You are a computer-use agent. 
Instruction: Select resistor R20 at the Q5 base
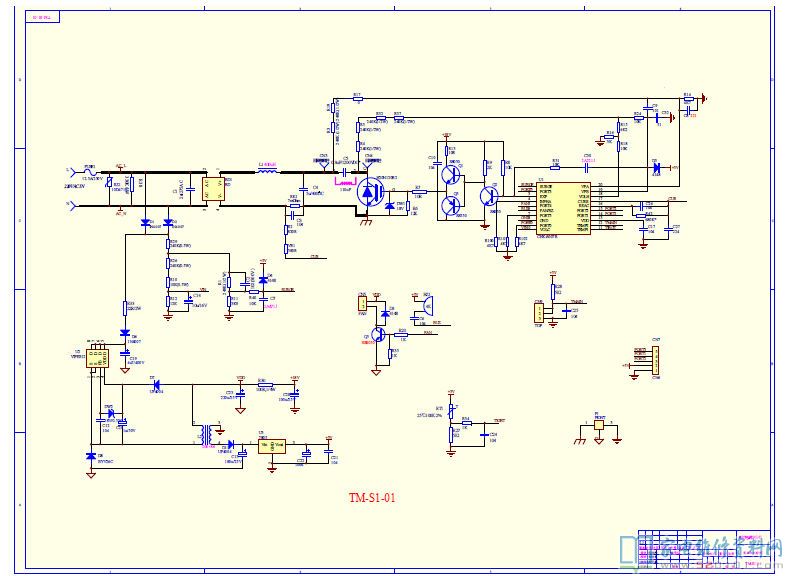pyautogui.click(x=402, y=334)
